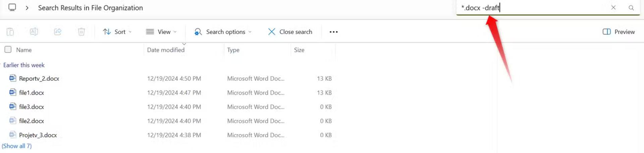Expand the Search options dropdown
644x153 pixels.
coord(223,32)
